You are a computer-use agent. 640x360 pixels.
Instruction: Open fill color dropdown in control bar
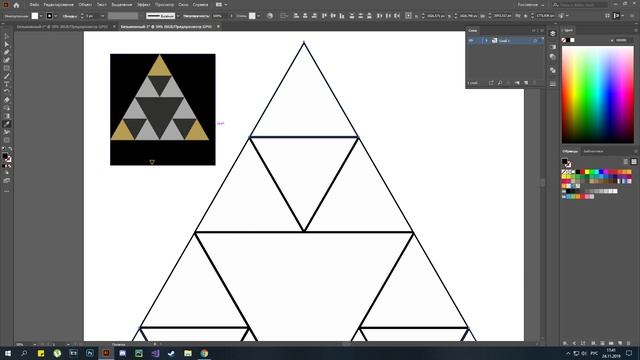tap(41, 16)
